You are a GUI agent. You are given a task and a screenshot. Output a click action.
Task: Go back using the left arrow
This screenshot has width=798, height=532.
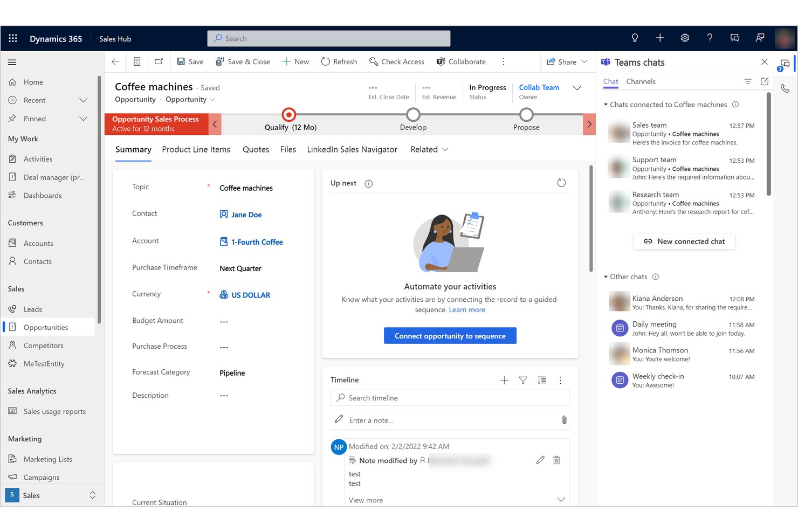click(x=115, y=62)
